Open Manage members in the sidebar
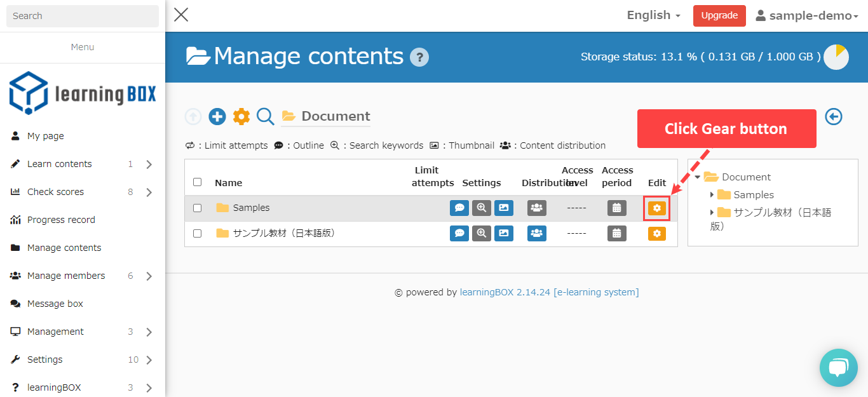868x397 pixels. (66, 276)
